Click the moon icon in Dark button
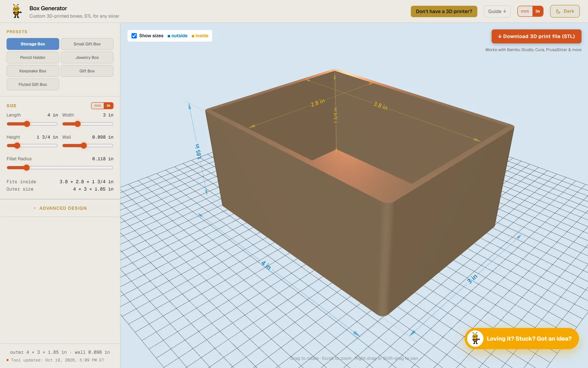The image size is (588, 368). point(558,11)
